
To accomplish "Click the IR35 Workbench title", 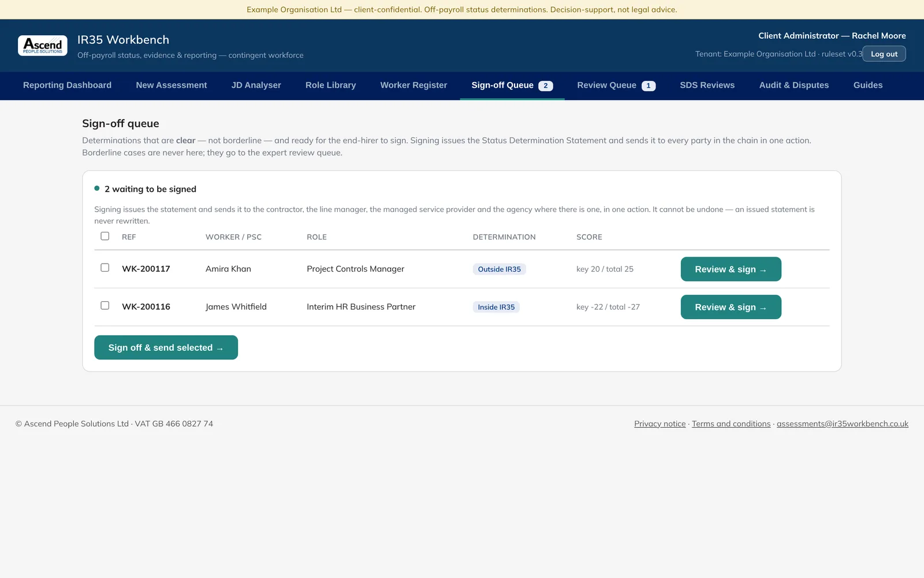I will pyautogui.click(x=123, y=40).
